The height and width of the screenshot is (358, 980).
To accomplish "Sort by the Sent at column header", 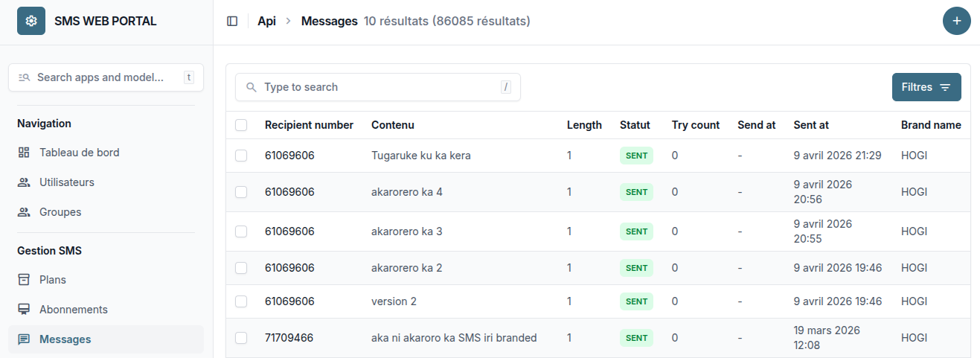I will pos(811,125).
